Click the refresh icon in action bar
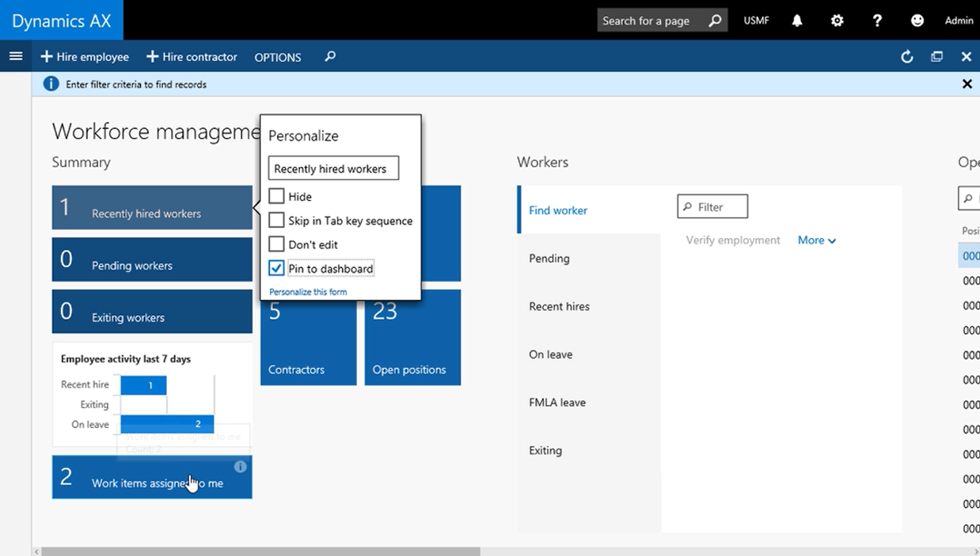Screen dimensions: 980x556 (x=907, y=57)
